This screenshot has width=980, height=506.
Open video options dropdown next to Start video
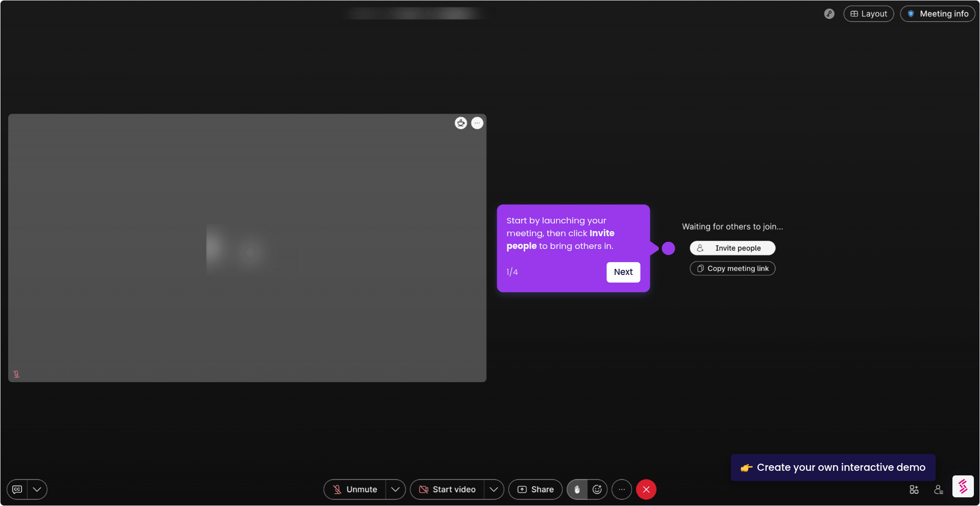(x=494, y=489)
